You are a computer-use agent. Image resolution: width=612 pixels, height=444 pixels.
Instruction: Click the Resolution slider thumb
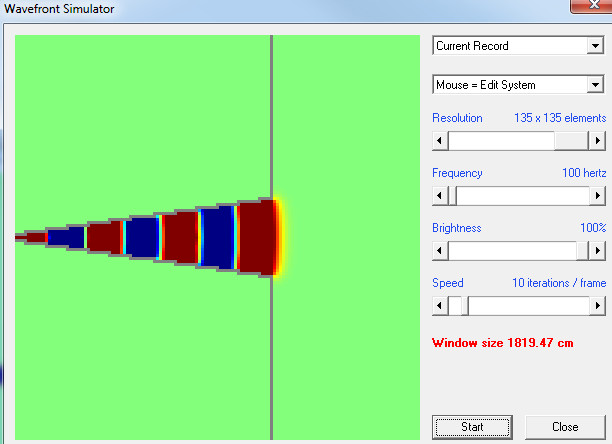pos(571,140)
